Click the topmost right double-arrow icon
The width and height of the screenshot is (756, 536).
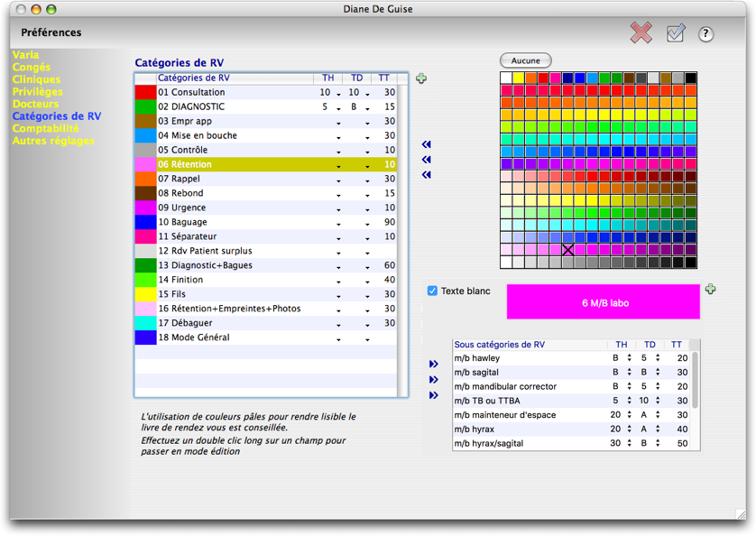(x=433, y=364)
